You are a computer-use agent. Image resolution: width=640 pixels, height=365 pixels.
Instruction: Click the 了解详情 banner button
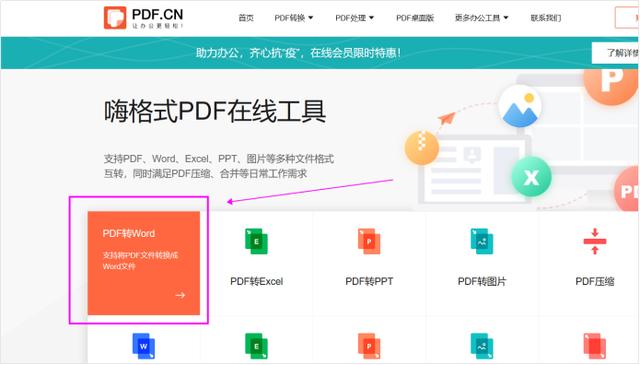click(x=616, y=53)
